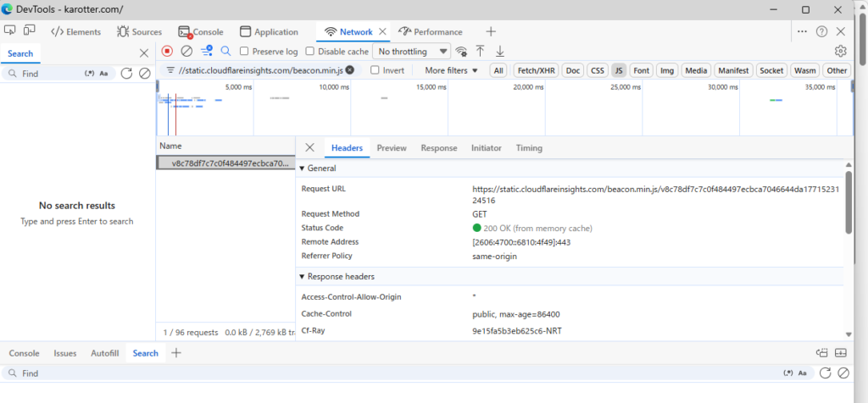
Task: Toggle regex in bottom drawer search
Action: click(x=788, y=373)
